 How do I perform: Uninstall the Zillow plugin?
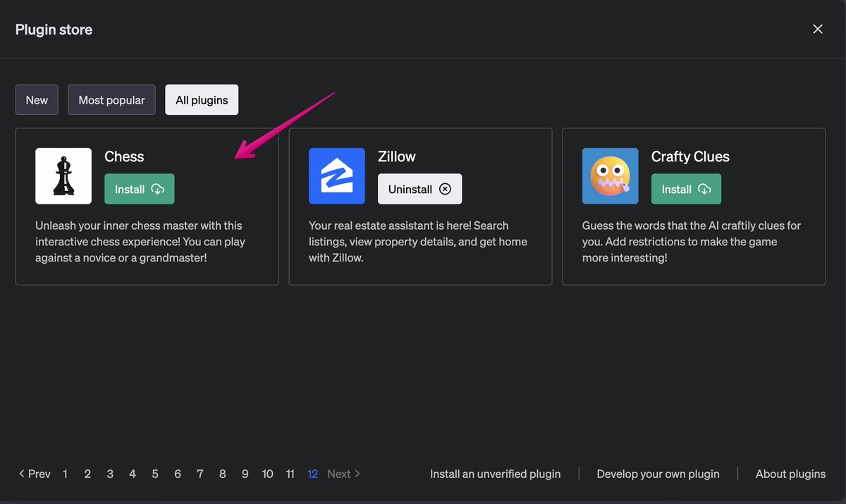point(420,189)
